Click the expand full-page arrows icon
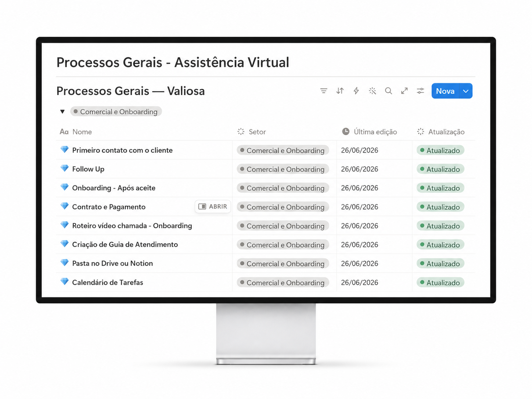The image size is (532, 399). click(x=405, y=91)
